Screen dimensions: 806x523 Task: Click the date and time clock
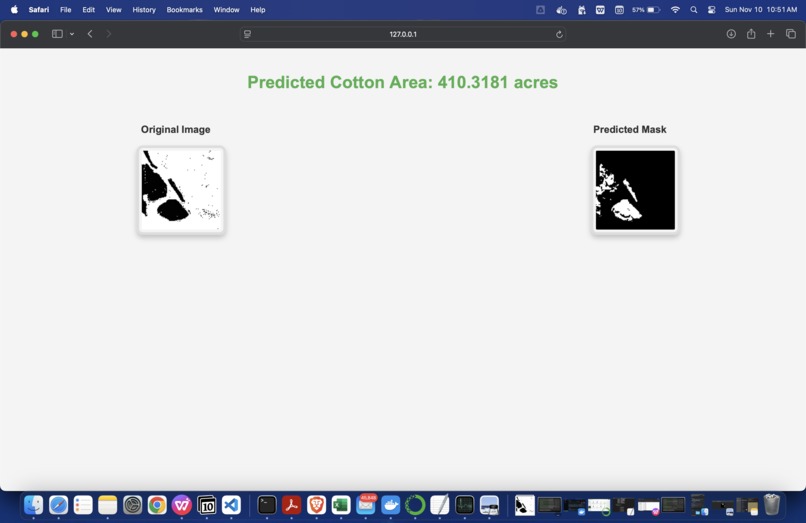pos(761,10)
